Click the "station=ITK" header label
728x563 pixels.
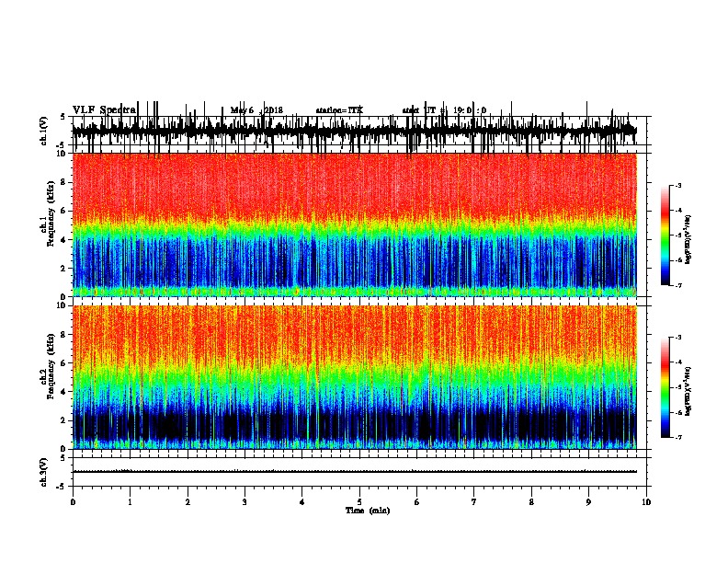pyautogui.click(x=339, y=110)
